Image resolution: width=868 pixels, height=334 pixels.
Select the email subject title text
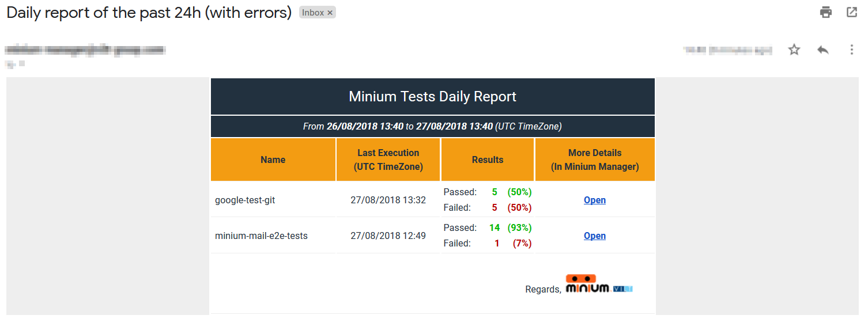149,13
